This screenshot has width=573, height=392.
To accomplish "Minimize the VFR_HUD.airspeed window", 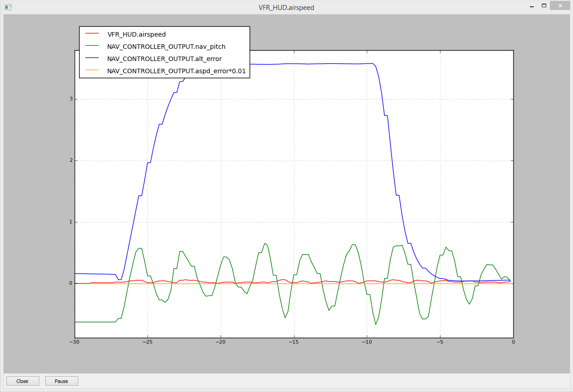I will (x=531, y=7).
